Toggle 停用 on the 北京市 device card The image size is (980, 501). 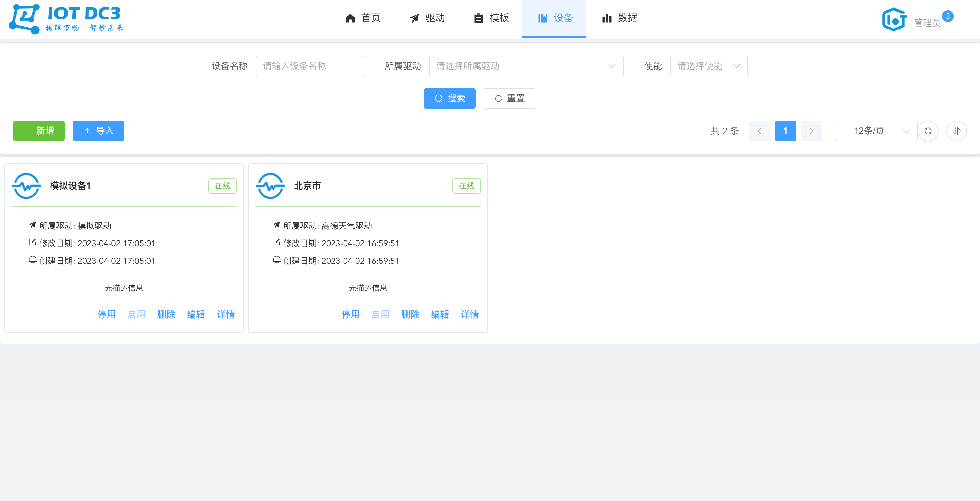tap(350, 315)
